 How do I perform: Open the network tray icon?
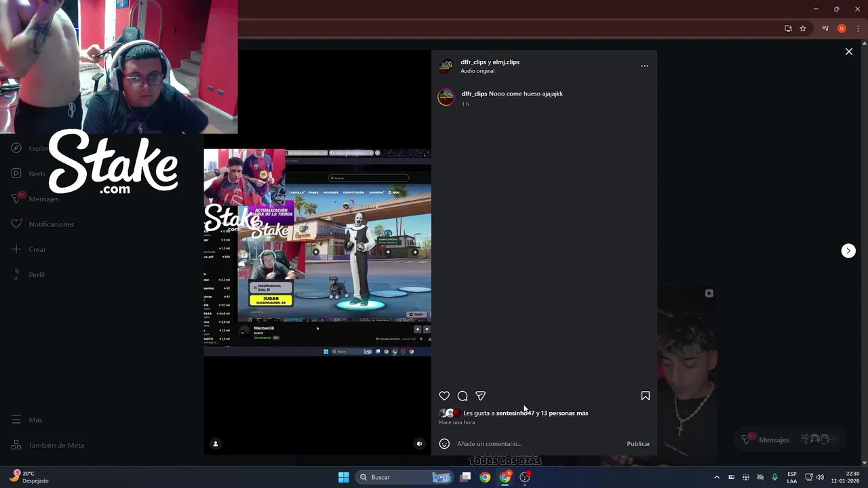click(x=809, y=477)
